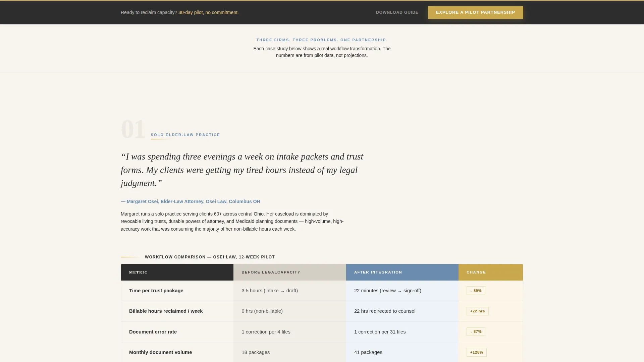Click the 'Ready to reclaim capacity?' text
This screenshot has height=362, width=644.
[149, 12]
